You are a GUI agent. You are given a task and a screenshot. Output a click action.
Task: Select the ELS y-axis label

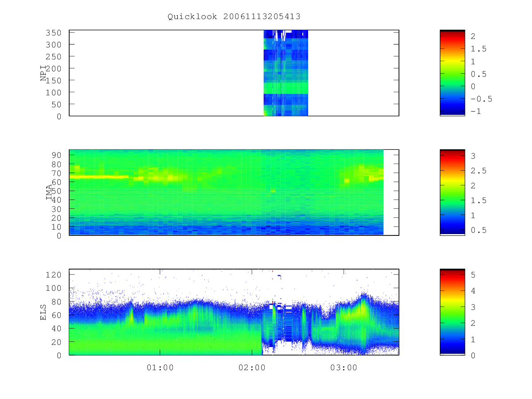coord(43,312)
